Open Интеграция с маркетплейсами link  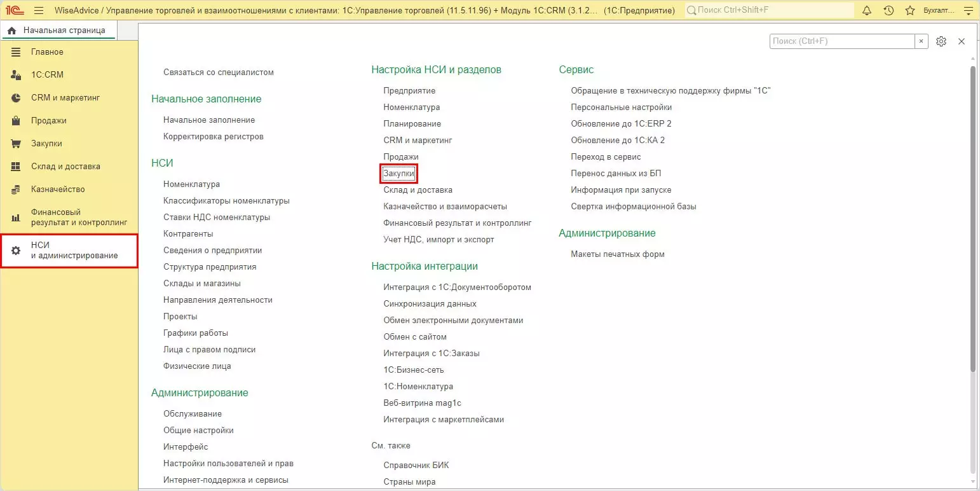444,420
